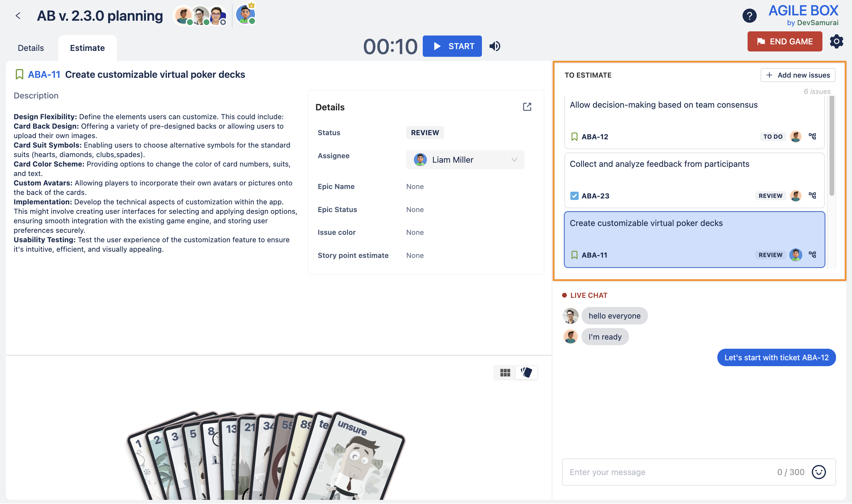The width and height of the screenshot is (852, 504).
Task: Select the Estimate tab
Action: coord(87,48)
